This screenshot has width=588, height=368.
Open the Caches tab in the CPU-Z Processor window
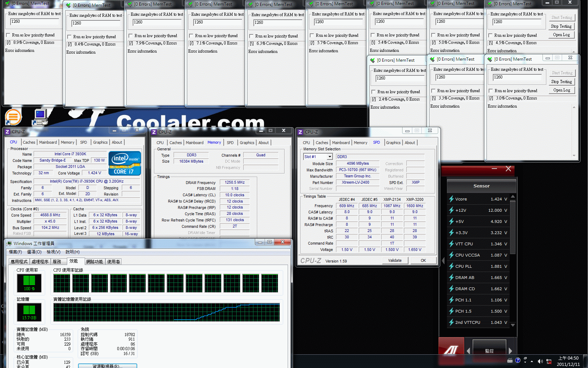click(29, 142)
